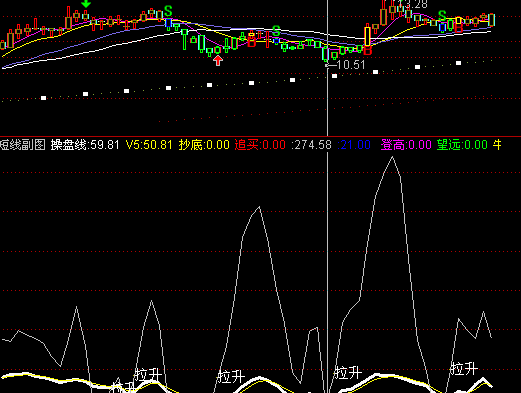Viewport: 521px width, 393px height.
Task: Click the 13.28 high price label
Action: tap(413, 4)
